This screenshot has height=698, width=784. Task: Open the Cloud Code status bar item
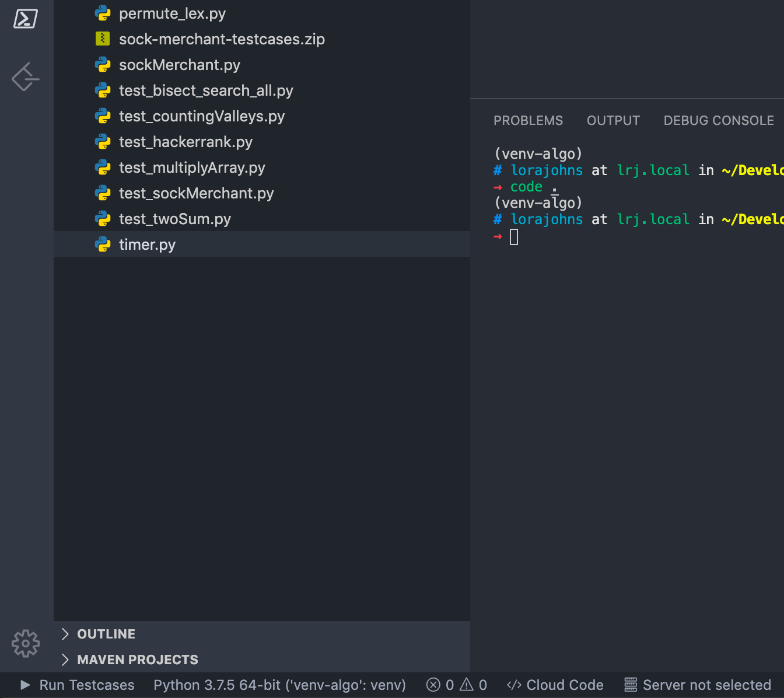pos(554,685)
